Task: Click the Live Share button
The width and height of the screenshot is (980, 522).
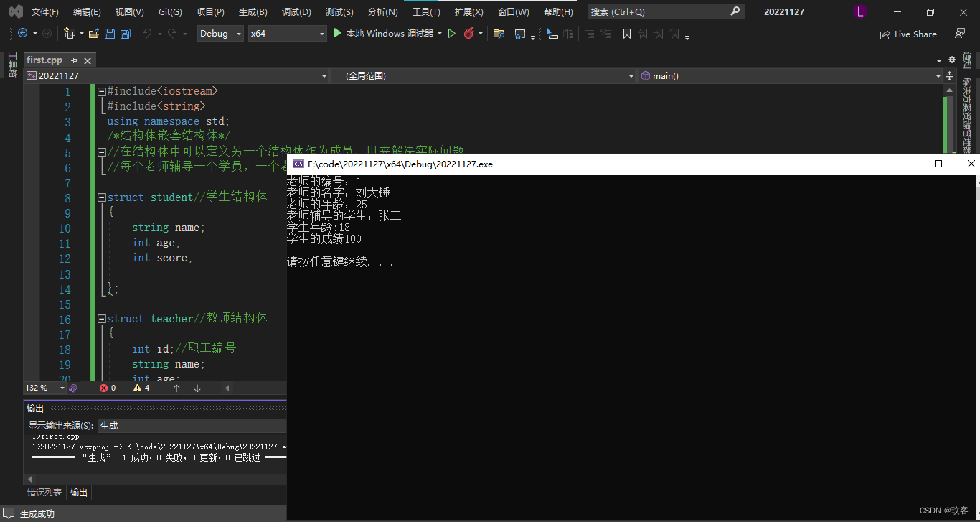Action: [908, 34]
